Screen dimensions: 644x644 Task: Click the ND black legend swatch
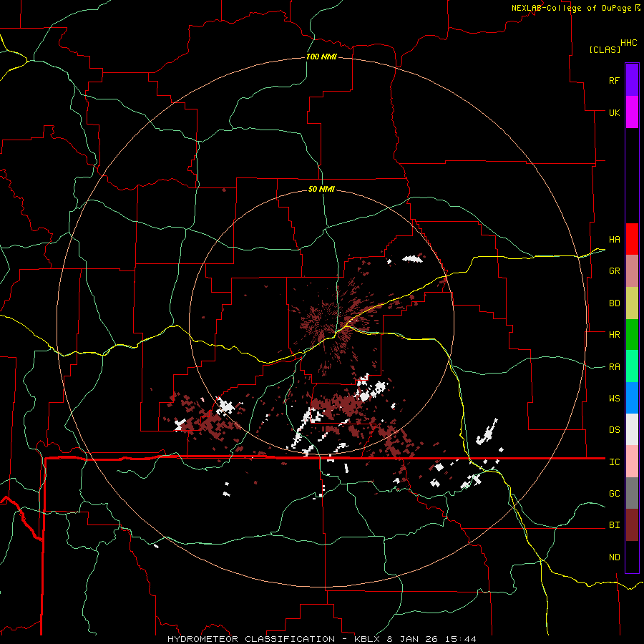coord(632,557)
